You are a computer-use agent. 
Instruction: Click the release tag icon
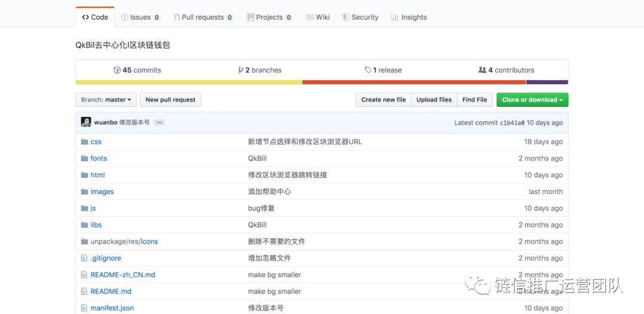click(x=368, y=70)
